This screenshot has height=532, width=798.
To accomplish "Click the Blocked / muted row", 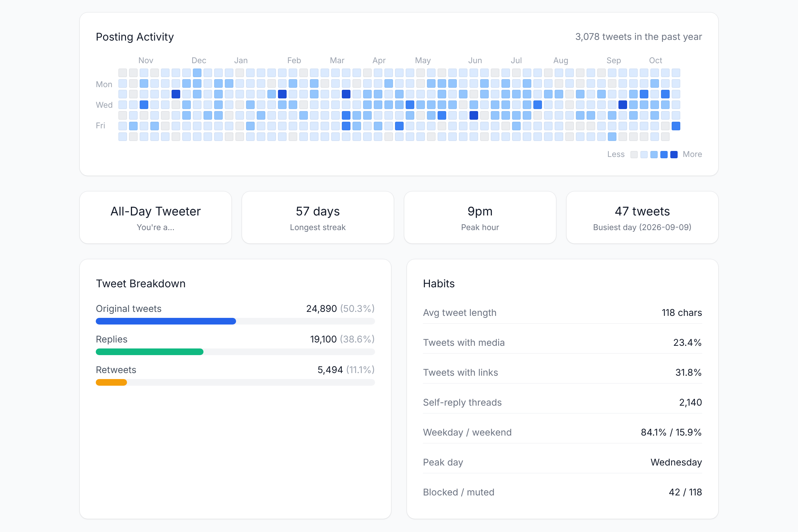I will click(x=563, y=492).
